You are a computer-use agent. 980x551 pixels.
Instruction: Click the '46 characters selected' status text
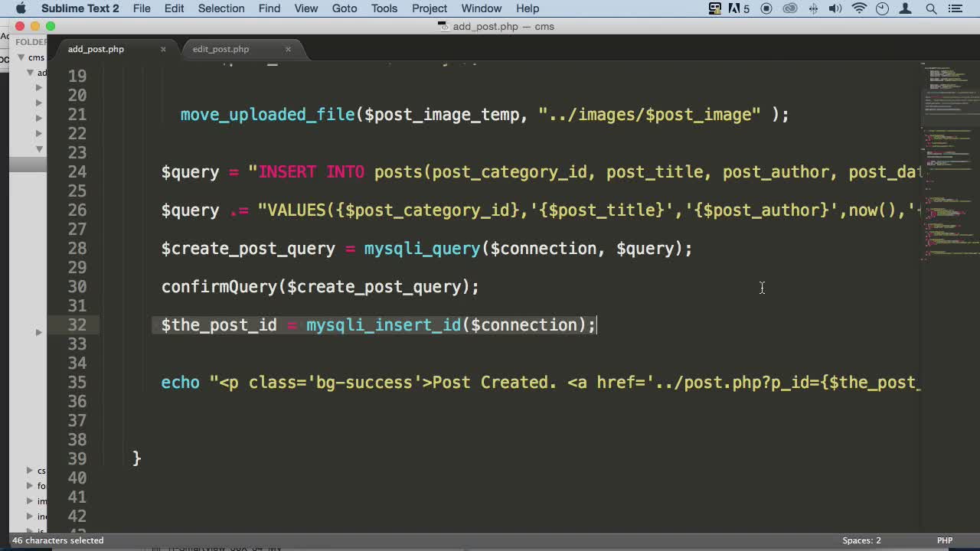58,540
